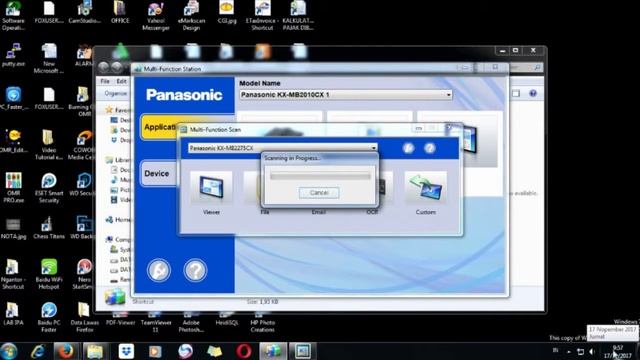This screenshot has width=640, height=360.
Task: Toggle the Explorer preview pane icon
Action: click(x=516, y=93)
